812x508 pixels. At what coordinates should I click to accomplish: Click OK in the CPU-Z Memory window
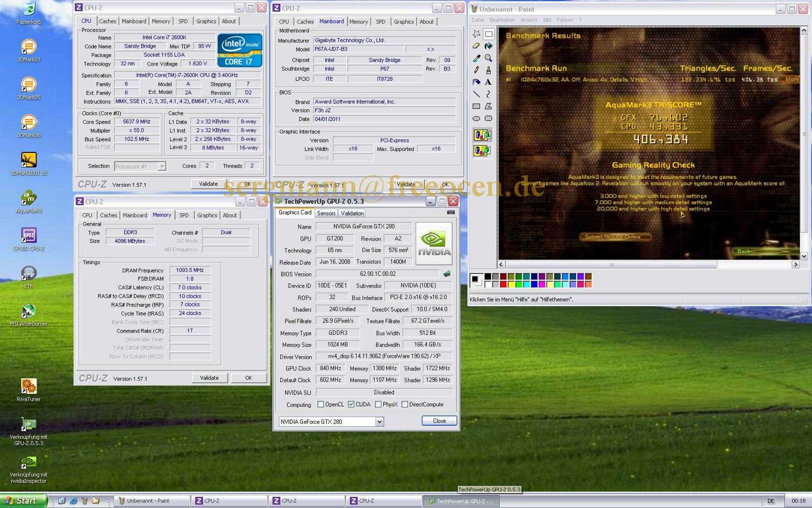point(248,378)
